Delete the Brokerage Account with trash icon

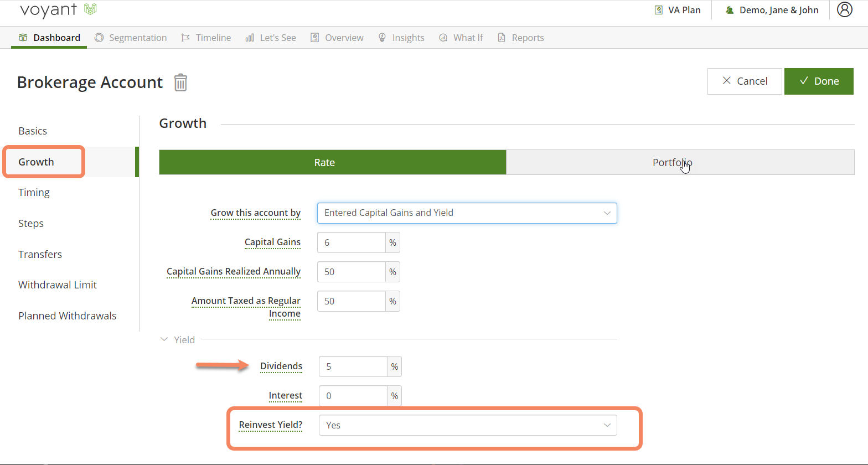[180, 82]
